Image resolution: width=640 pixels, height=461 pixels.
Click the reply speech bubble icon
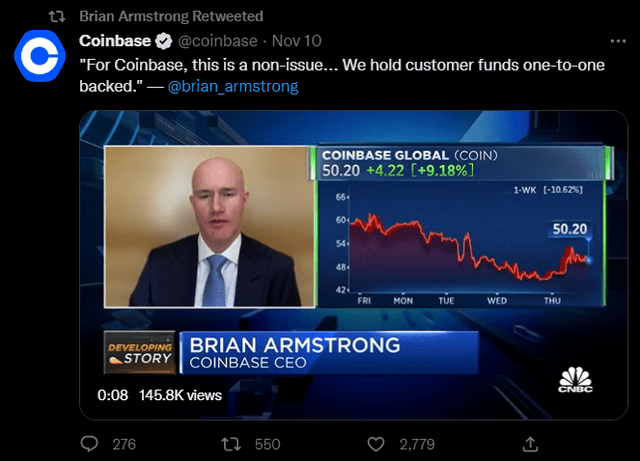89,444
